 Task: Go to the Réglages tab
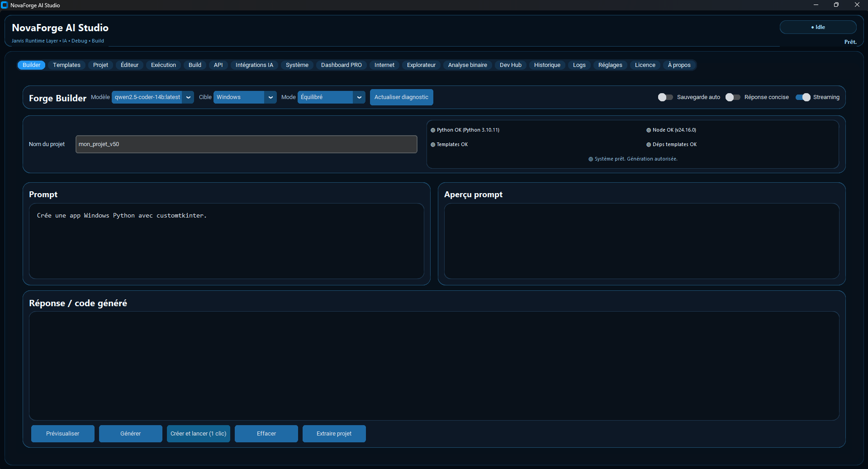point(610,65)
